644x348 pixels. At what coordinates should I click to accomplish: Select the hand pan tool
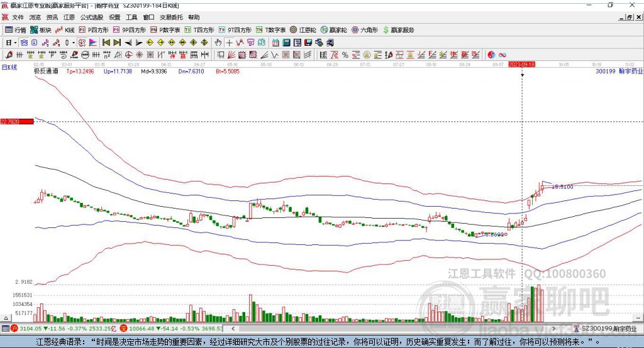(218, 43)
